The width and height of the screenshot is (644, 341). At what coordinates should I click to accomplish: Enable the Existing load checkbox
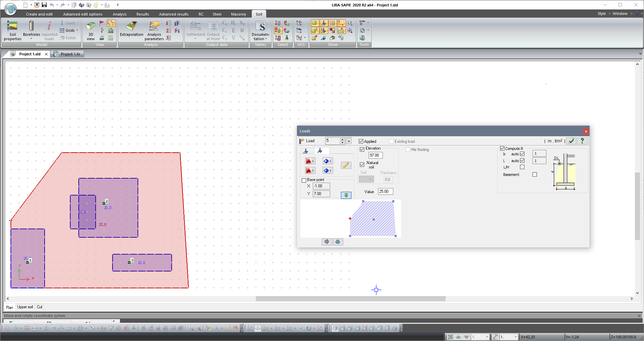tap(392, 141)
